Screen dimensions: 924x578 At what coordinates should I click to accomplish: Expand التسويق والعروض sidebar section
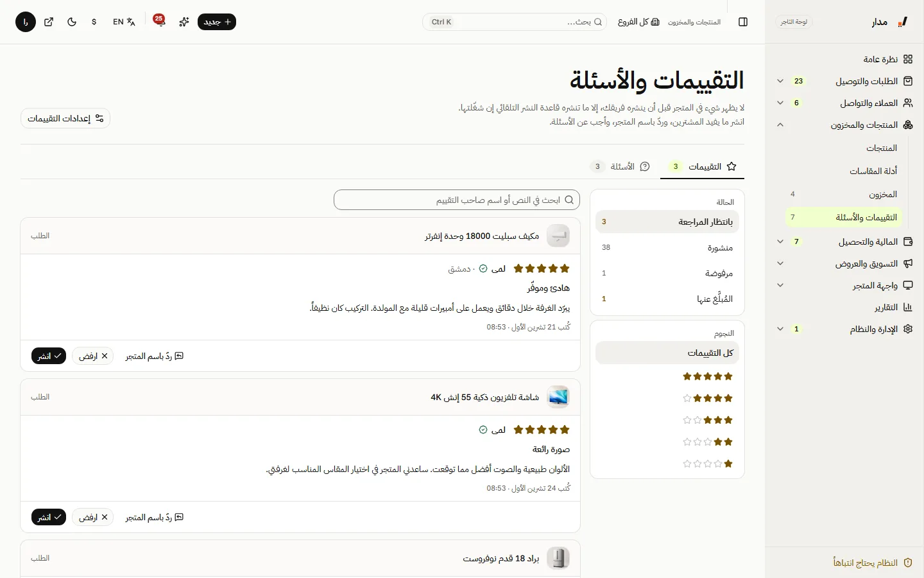(844, 263)
